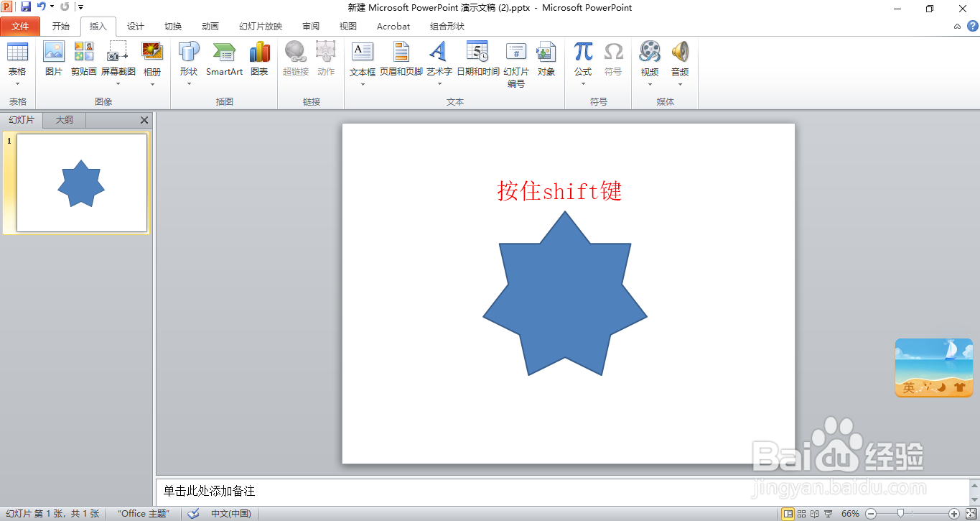Save the presentation via quick access toolbar

point(25,6)
